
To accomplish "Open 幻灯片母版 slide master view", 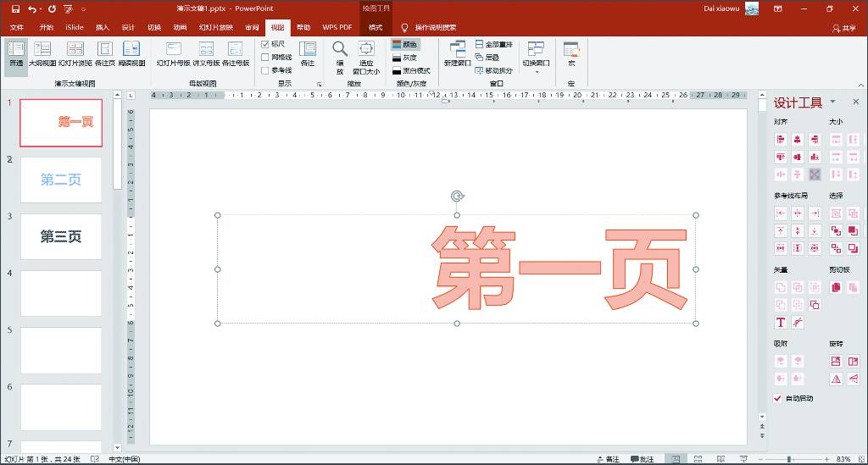I will point(173,53).
